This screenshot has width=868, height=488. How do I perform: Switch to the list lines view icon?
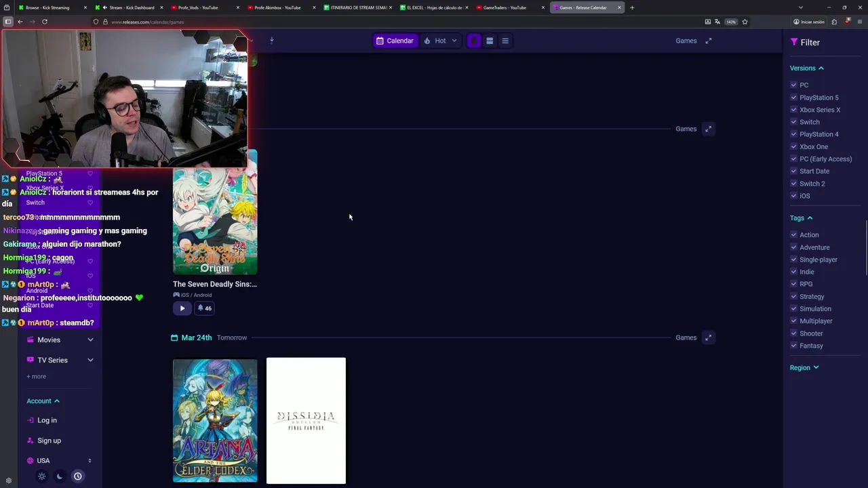point(505,41)
